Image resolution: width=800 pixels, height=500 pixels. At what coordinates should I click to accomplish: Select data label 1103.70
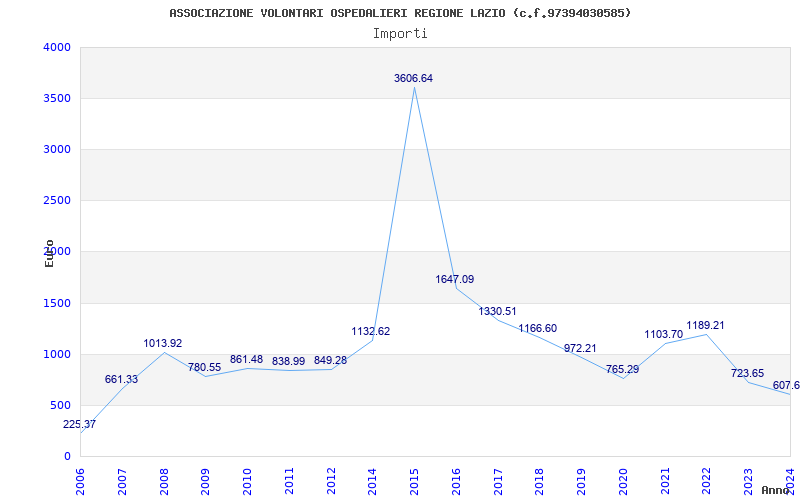[664, 335]
